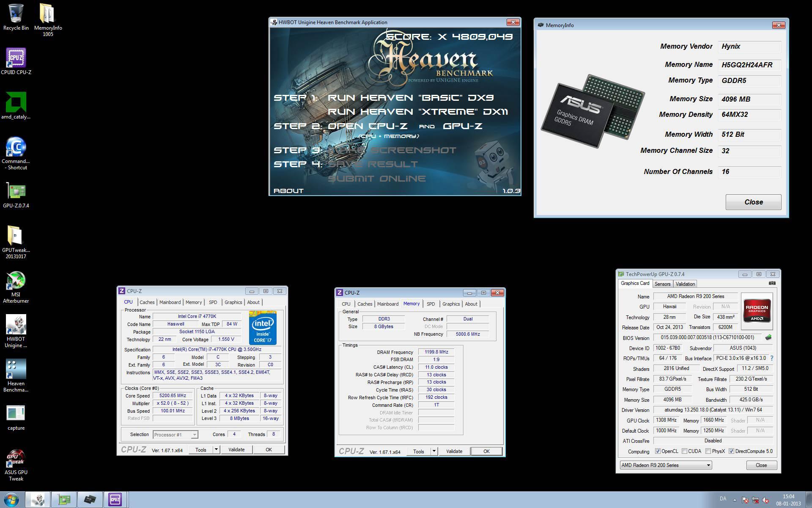Click OK in the CPU tab CPU-Z window
Viewport: 812px width, 508px height.
tap(269, 450)
